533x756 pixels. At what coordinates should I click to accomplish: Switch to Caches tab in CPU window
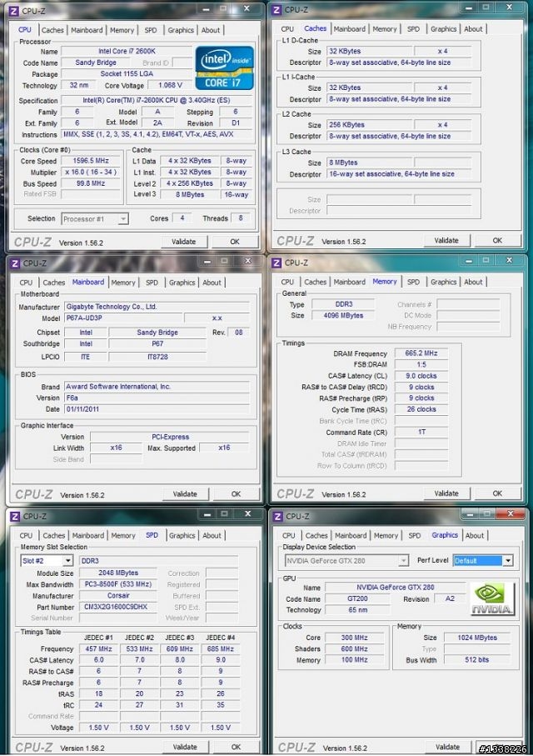tap(52, 30)
